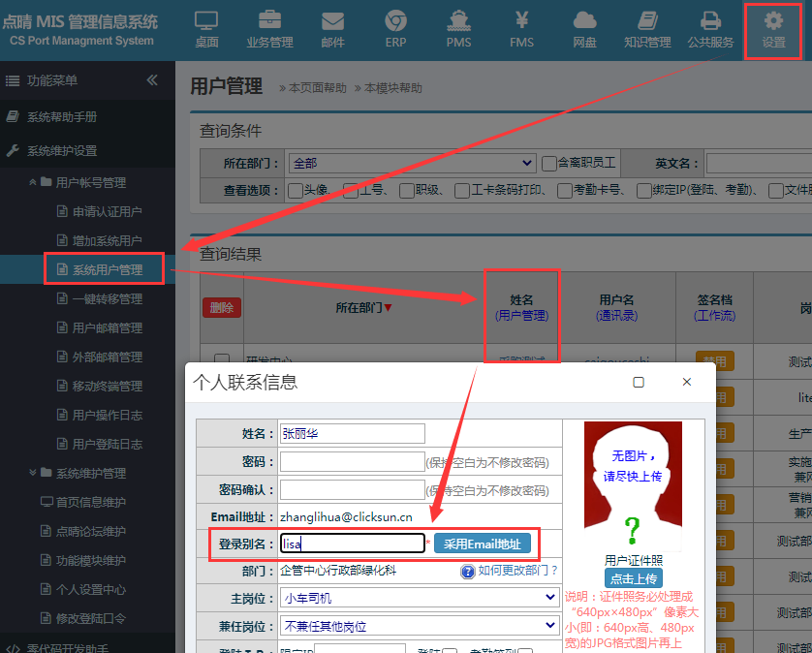Open the FMS yen icon
Screen dimensions: 812x653
point(521,29)
